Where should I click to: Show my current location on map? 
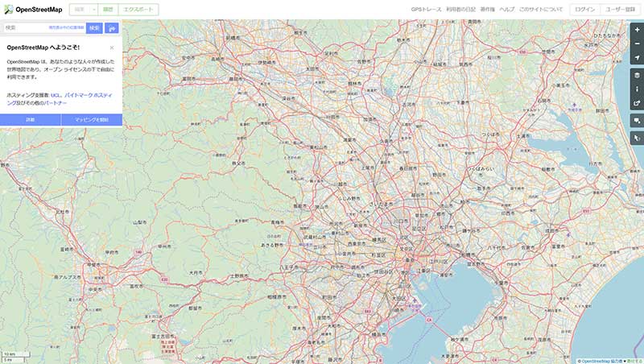tap(637, 58)
